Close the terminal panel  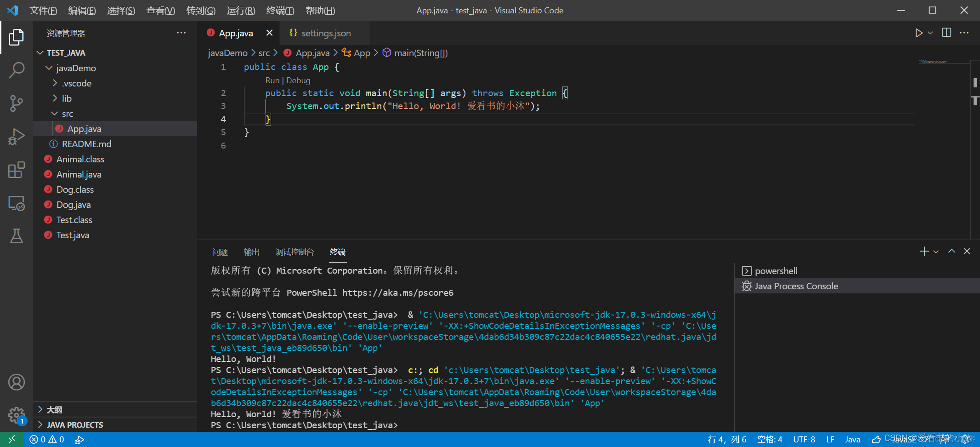point(967,251)
